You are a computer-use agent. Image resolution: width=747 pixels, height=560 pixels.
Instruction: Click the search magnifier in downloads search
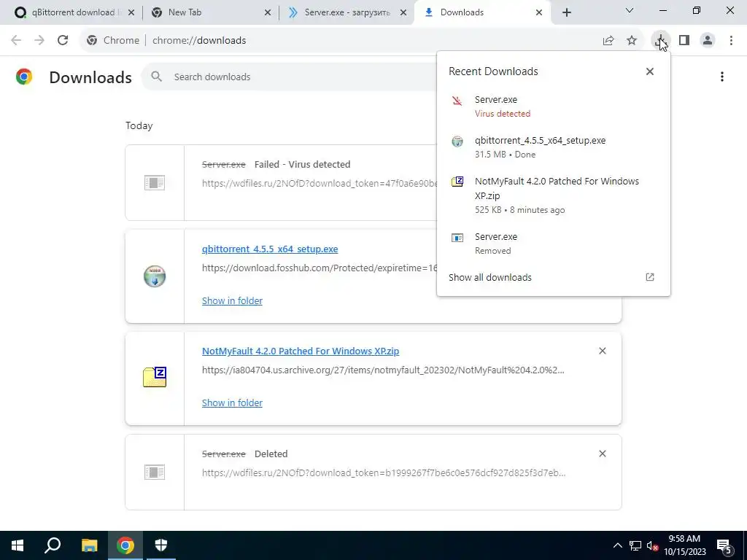point(156,76)
